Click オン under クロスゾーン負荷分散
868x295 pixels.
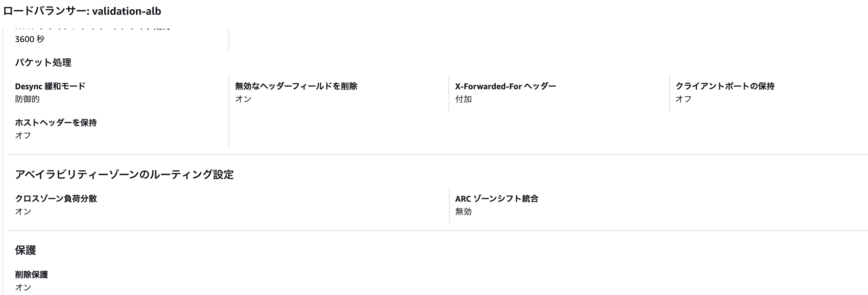pos(23,212)
